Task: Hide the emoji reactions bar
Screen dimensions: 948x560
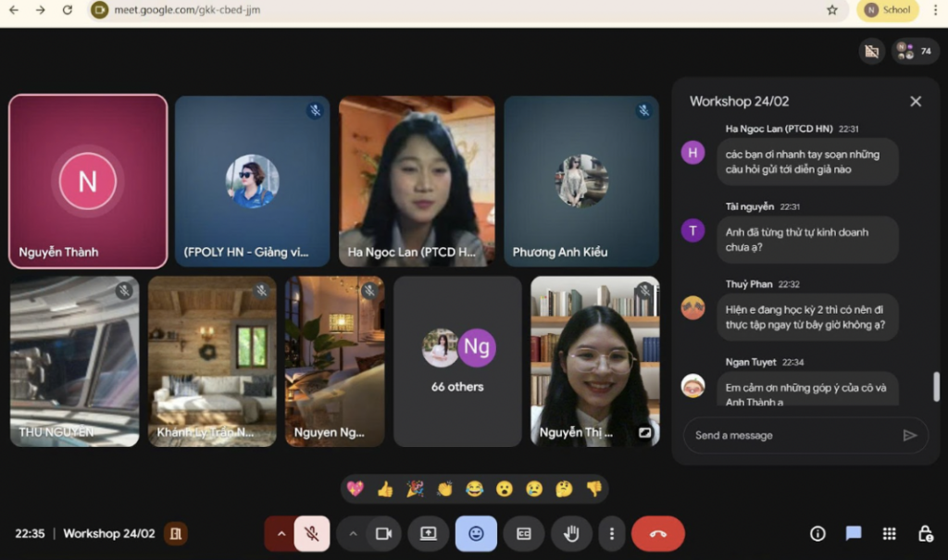Action: tap(476, 533)
